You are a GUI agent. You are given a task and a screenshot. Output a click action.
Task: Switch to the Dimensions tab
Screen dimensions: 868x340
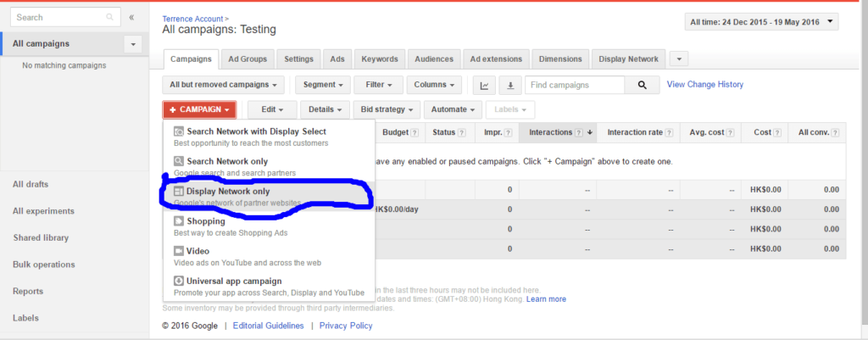(560, 59)
